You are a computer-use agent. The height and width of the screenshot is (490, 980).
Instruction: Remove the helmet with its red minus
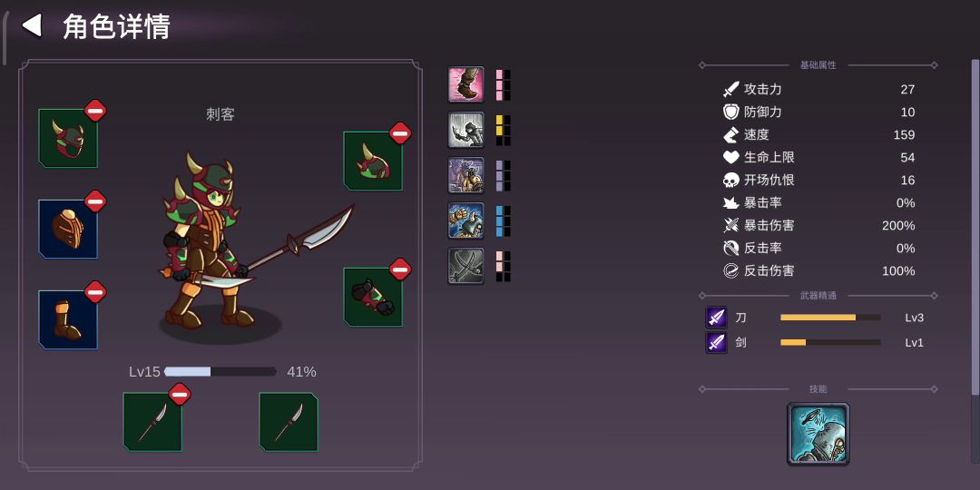(x=95, y=111)
